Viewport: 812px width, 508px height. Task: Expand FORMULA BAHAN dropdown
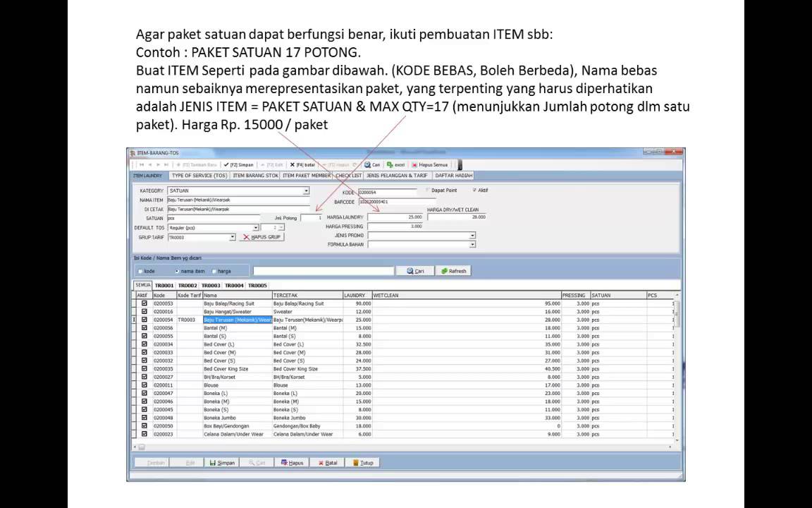[x=472, y=244]
